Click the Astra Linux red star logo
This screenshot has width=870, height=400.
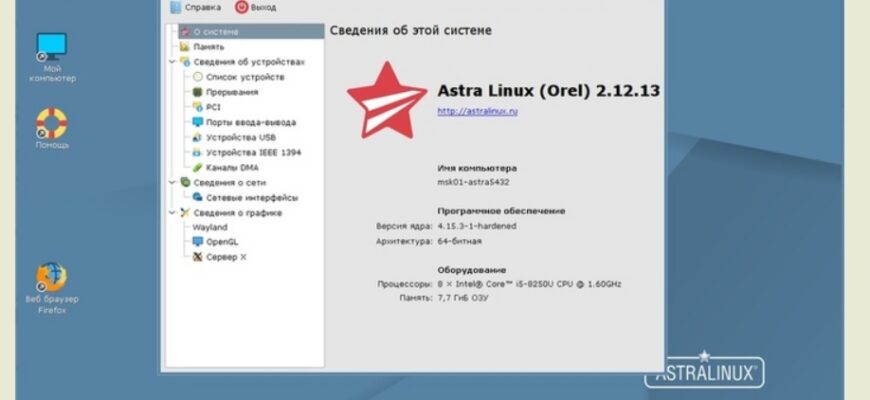(x=387, y=100)
